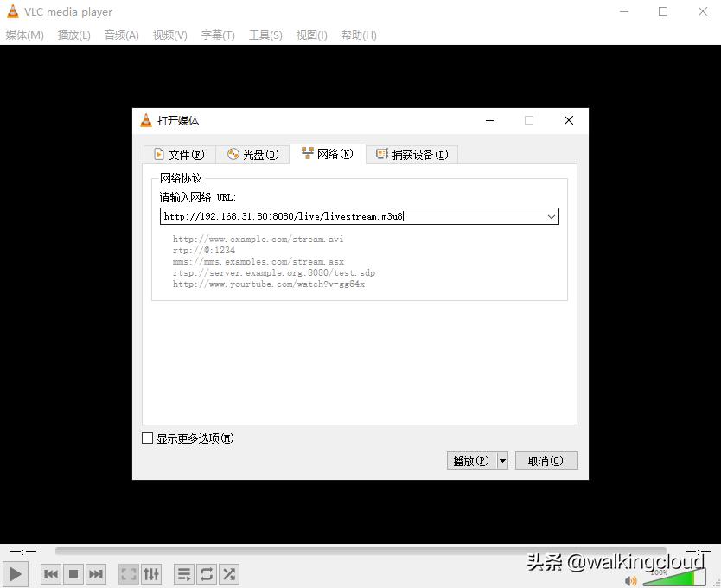Open the 工具 menu
Image resolution: width=721 pixels, height=588 pixels.
click(265, 35)
